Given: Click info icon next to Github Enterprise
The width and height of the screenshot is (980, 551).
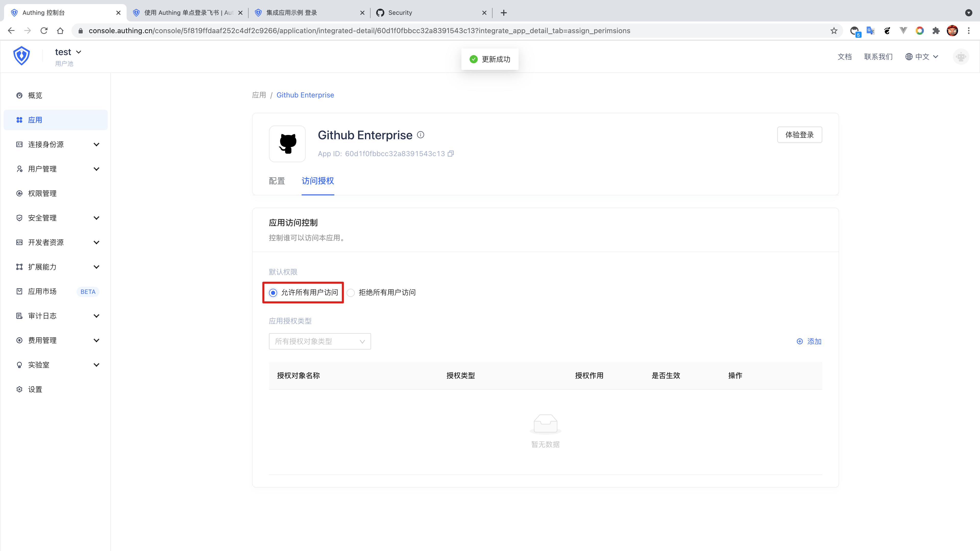Looking at the screenshot, I should pos(420,135).
